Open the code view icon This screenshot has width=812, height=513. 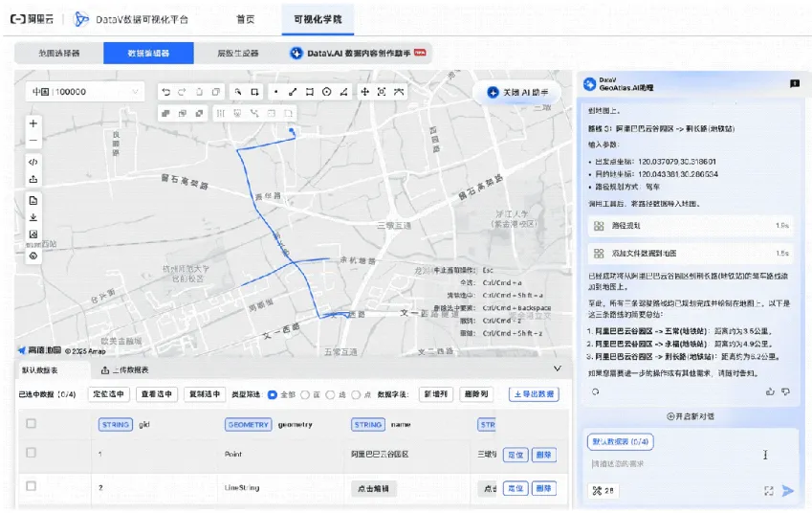coord(33,162)
